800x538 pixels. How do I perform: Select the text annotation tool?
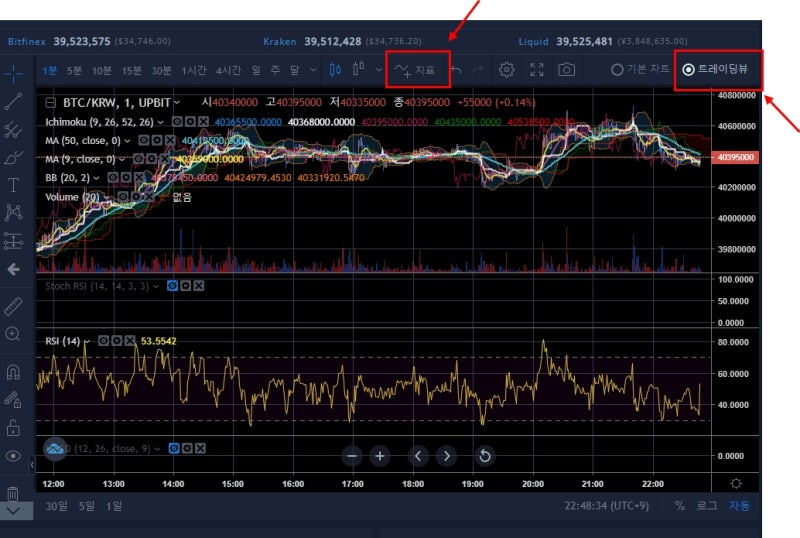pos(13,185)
